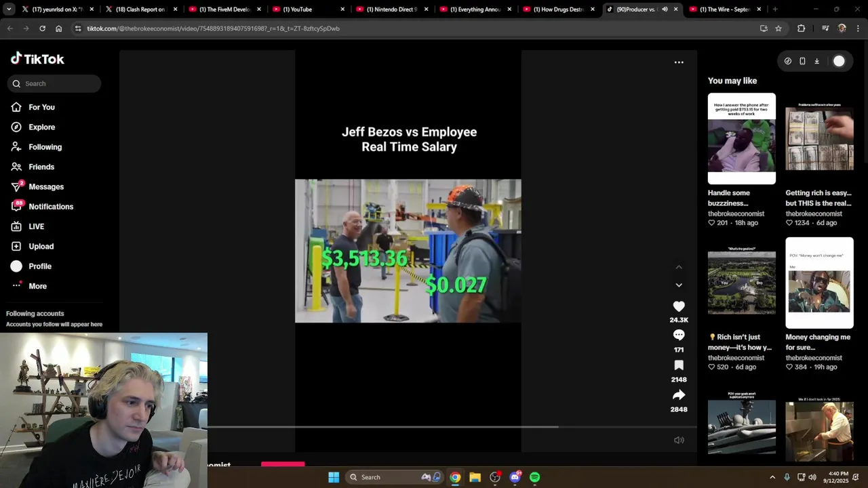Click the download desktop app icon

tap(816, 61)
